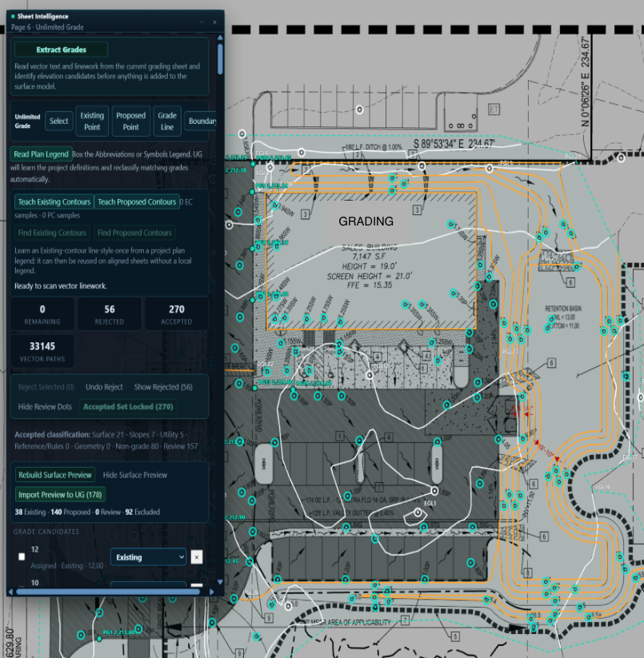Screen dimensions: 644x658
Task: Choose the Proposed Point tool
Action: point(131,121)
